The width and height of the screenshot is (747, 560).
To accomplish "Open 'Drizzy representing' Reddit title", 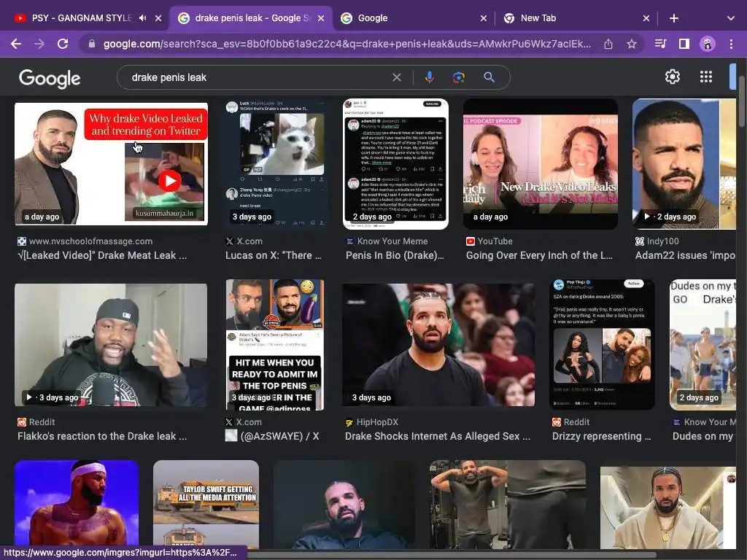I will click(601, 436).
